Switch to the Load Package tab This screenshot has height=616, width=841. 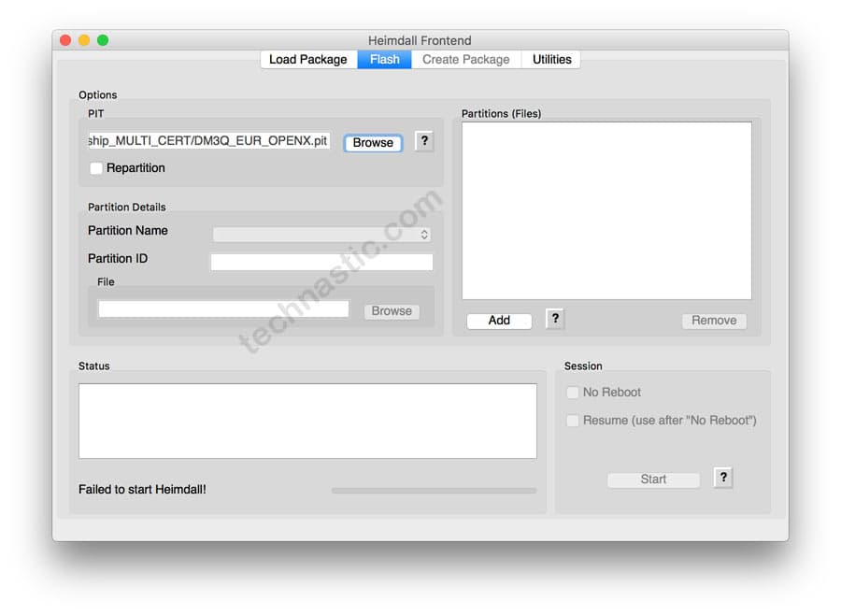click(308, 60)
